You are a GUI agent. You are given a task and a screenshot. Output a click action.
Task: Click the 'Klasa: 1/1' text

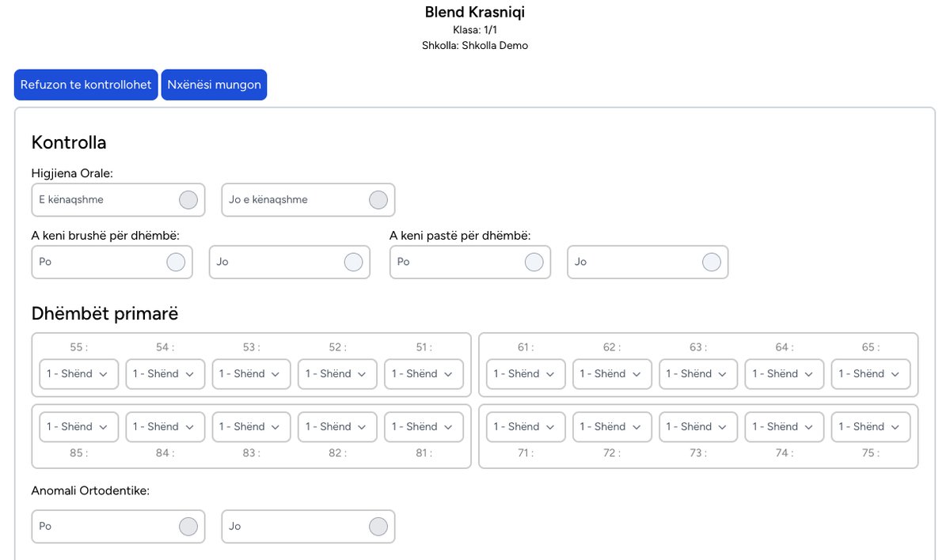point(475,30)
